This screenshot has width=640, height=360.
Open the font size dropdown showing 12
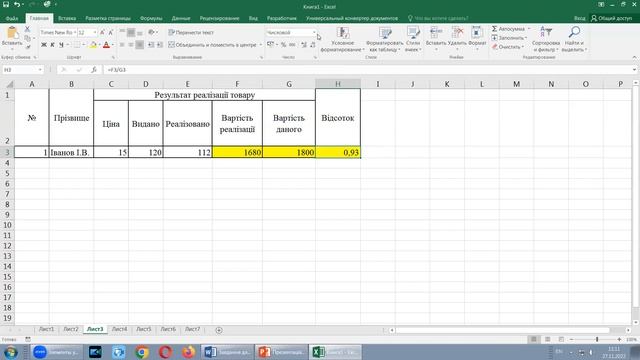95,32
